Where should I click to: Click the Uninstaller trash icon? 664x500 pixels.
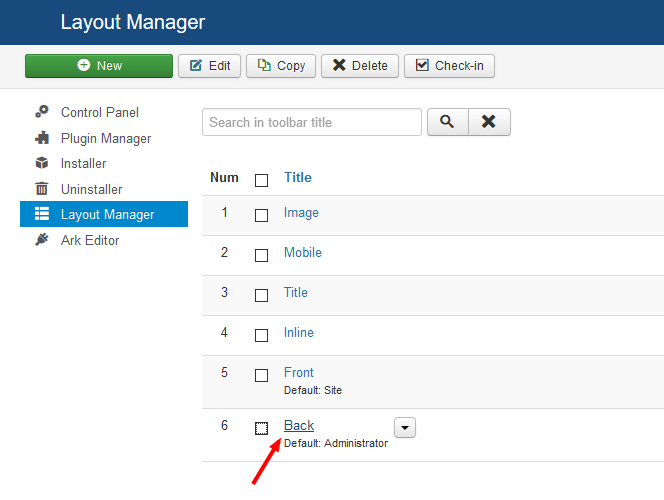click(42, 189)
